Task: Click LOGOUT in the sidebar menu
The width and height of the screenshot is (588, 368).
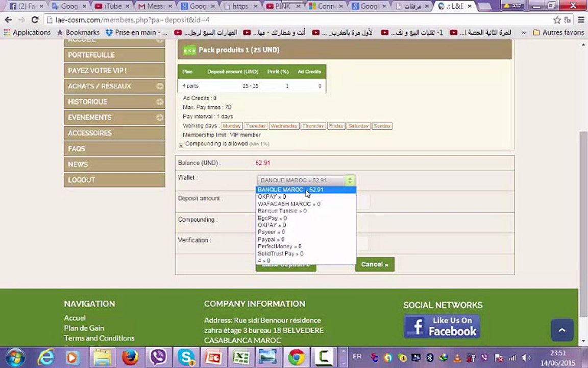Action: (114, 180)
